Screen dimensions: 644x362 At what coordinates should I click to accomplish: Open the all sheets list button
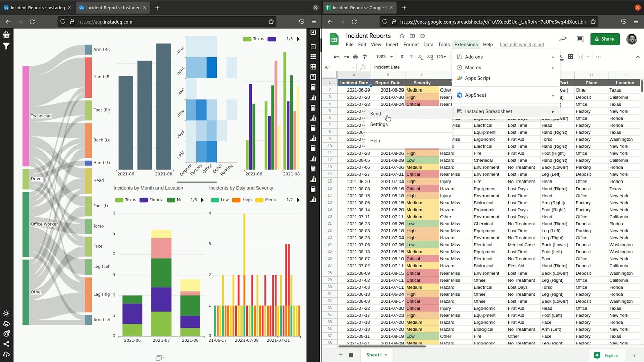tap(351, 355)
